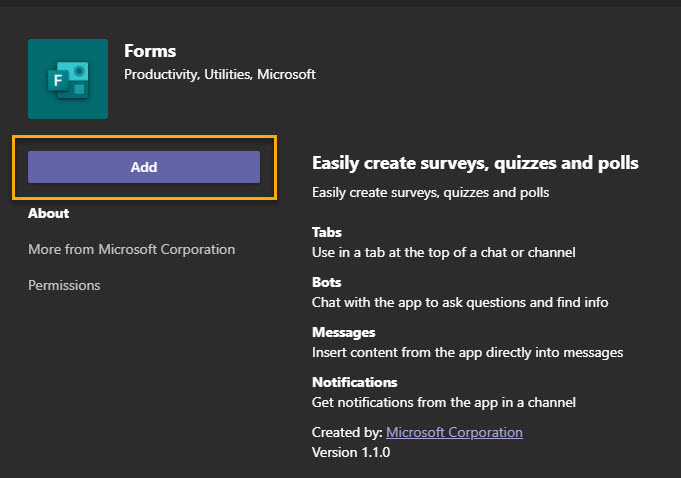The height and width of the screenshot is (478, 681).
Task: Select the About section
Action: 48,213
